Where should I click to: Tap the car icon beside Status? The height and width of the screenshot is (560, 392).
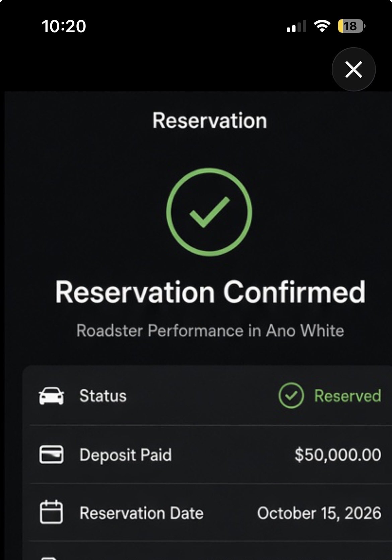click(x=51, y=396)
